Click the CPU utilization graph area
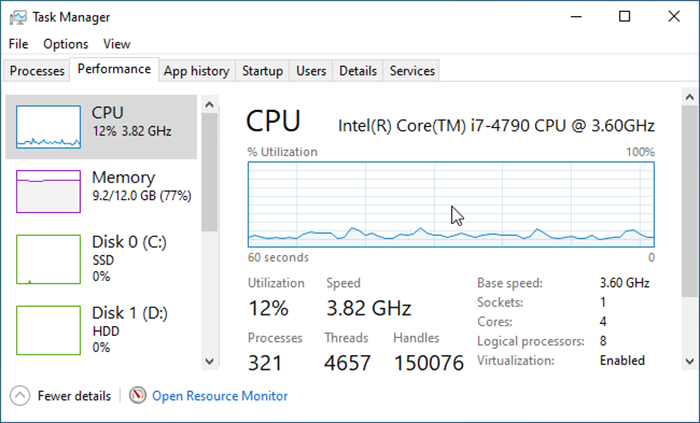Screen dimensions: 700x423 pos(451,204)
